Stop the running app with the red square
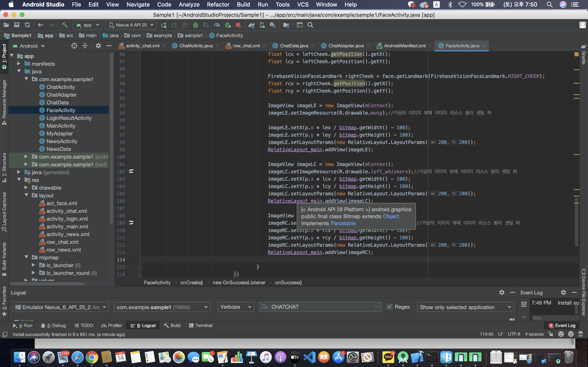 pos(238,25)
